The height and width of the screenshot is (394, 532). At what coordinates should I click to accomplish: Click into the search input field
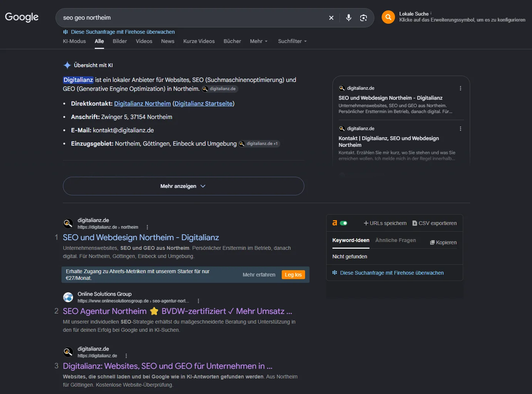coord(193,18)
